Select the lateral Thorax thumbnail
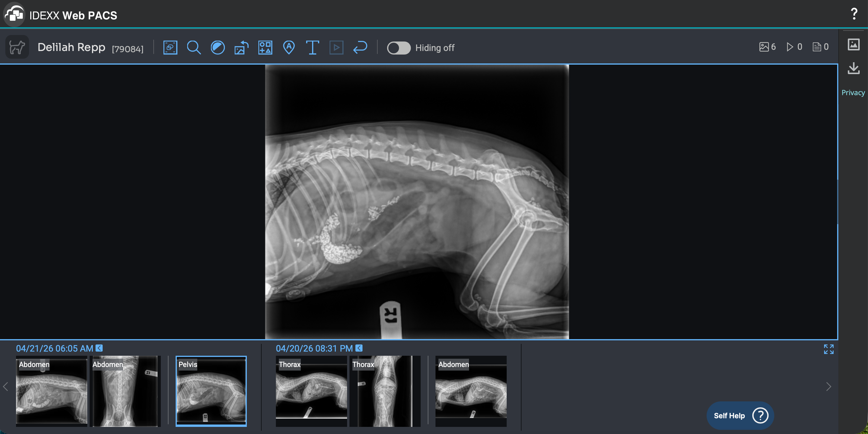The image size is (868, 434). pyautogui.click(x=311, y=391)
